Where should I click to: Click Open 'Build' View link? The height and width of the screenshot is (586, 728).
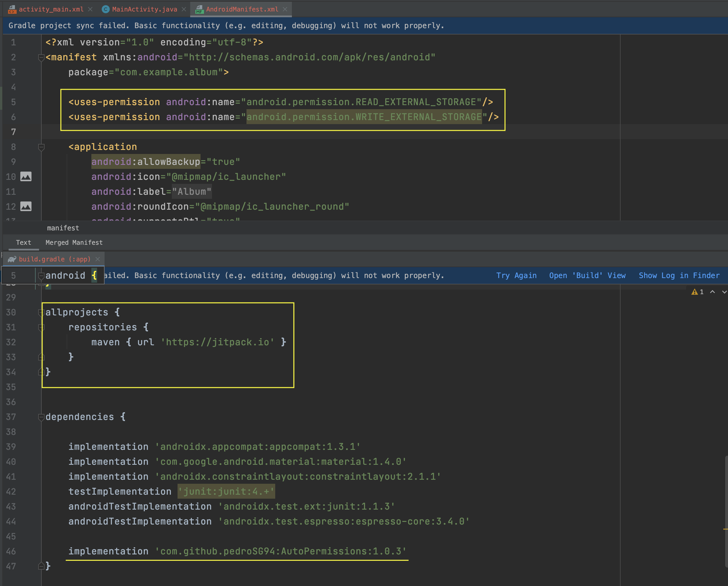[587, 275]
